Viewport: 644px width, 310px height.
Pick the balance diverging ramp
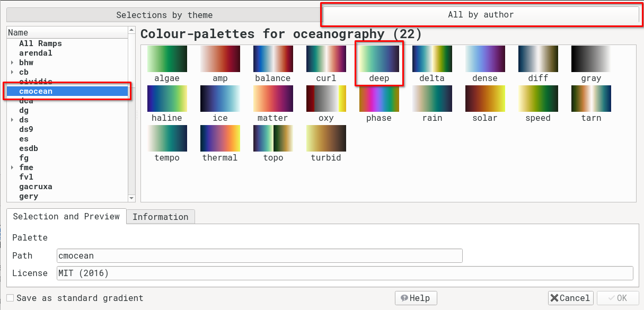(x=273, y=59)
